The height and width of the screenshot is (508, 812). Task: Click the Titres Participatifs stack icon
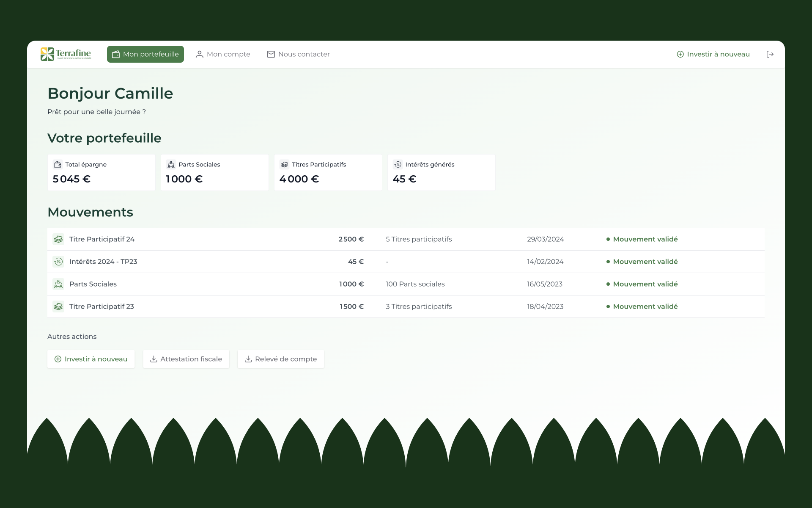tap(284, 165)
